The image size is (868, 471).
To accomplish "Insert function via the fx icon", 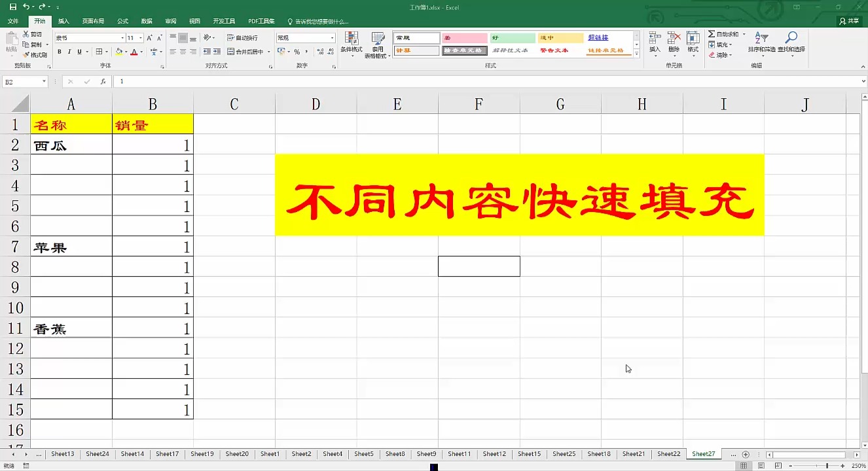I will pos(103,82).
